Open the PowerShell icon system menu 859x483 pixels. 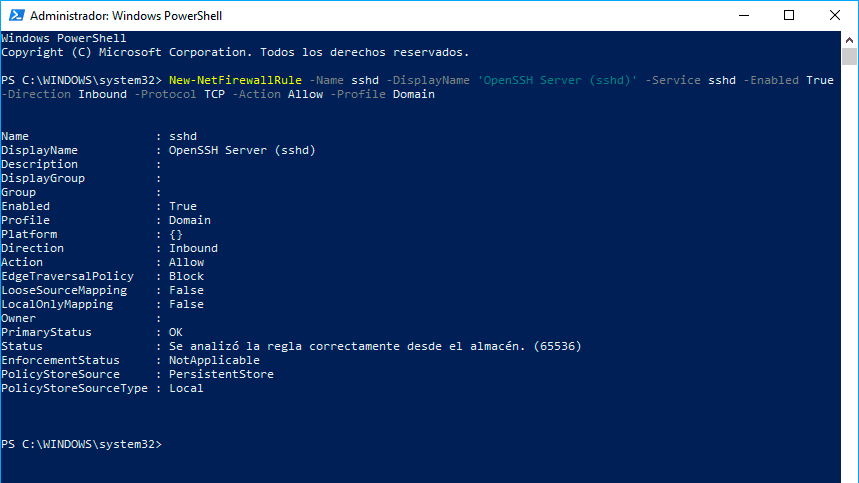tap(16, 15)
